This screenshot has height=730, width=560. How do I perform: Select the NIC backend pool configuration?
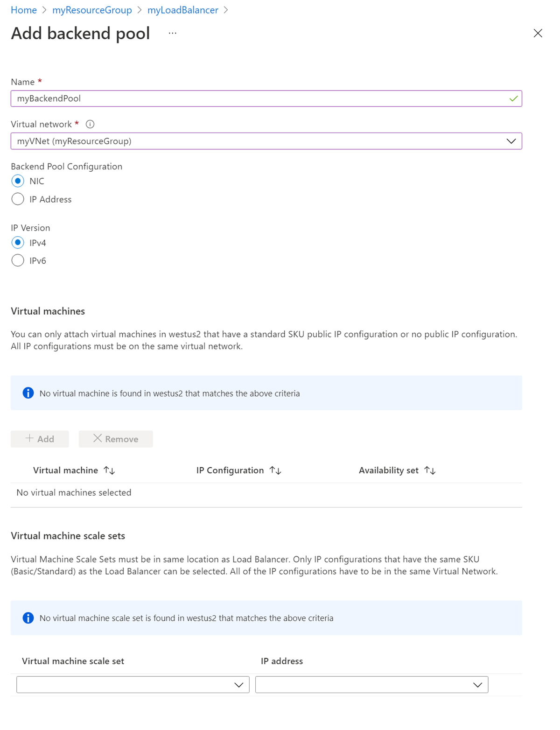pyautogui.click(x=17, y=181)
